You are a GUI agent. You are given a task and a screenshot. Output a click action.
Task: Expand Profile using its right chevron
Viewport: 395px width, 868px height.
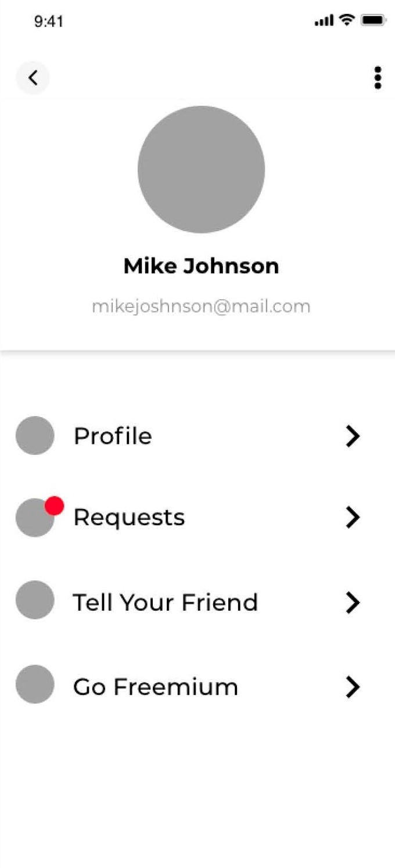click(x=353, y=436)
